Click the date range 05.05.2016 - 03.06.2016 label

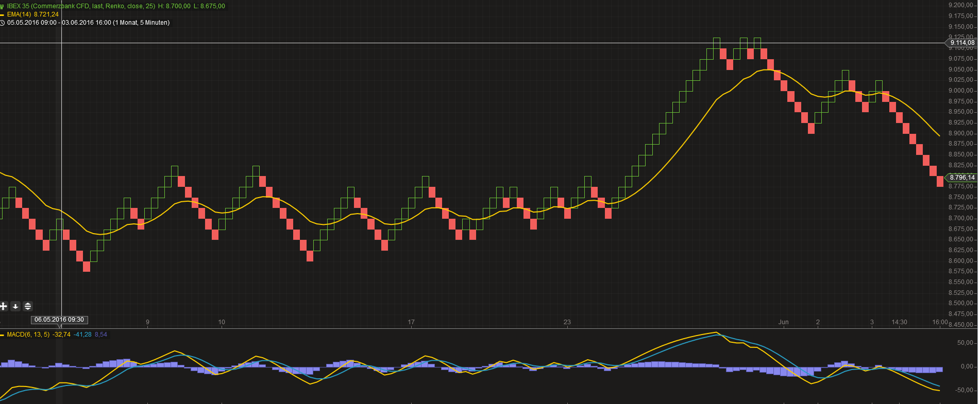pos(88,23)
